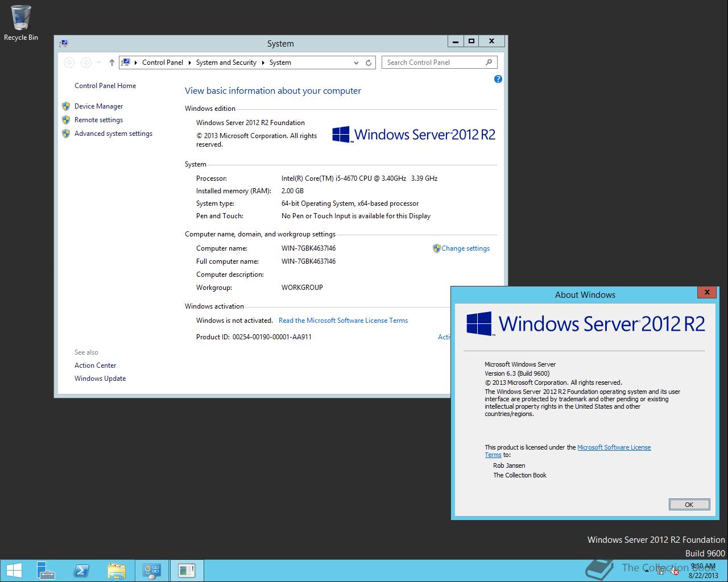This screenshot has width=728, height=582.
Task: Select the System and Security breadcrumb
Action: [226, 63]
